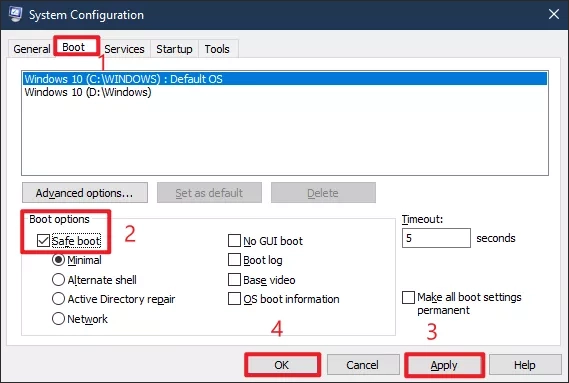Choose the Network safe boot option
The image size is (569, 383).
58,319
